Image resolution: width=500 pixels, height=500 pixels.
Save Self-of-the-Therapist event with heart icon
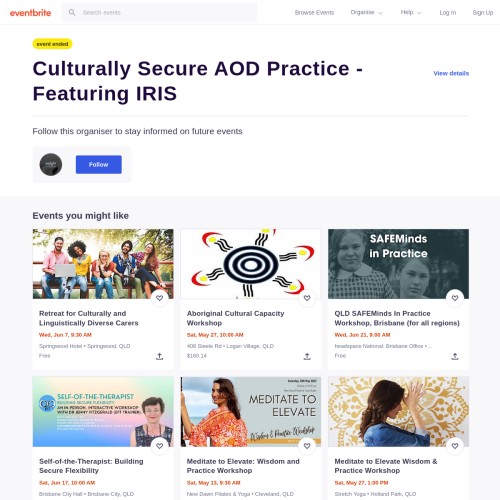tap(159, 446)
